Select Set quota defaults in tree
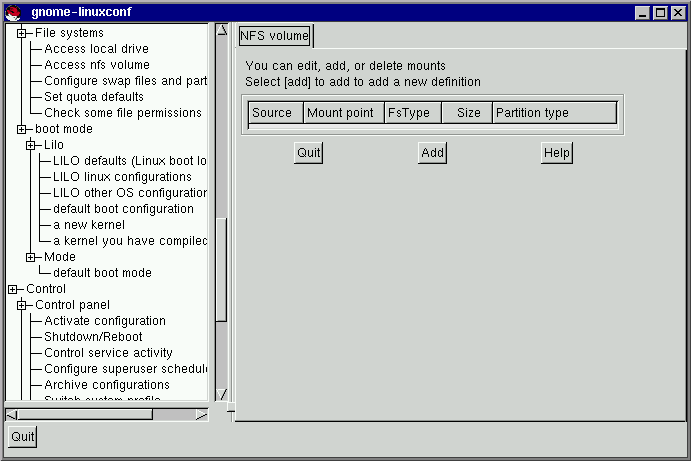The width and height of the screenshot is (691, 461). 94,97
